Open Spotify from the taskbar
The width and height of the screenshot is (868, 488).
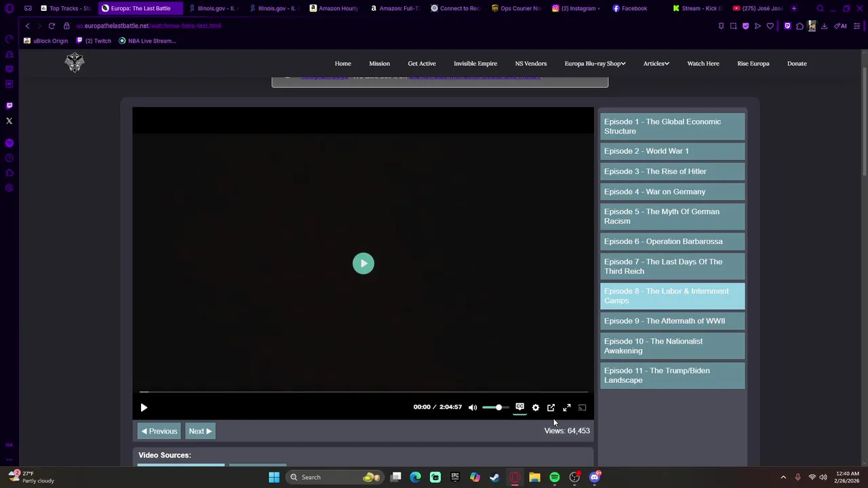[555, 477]
